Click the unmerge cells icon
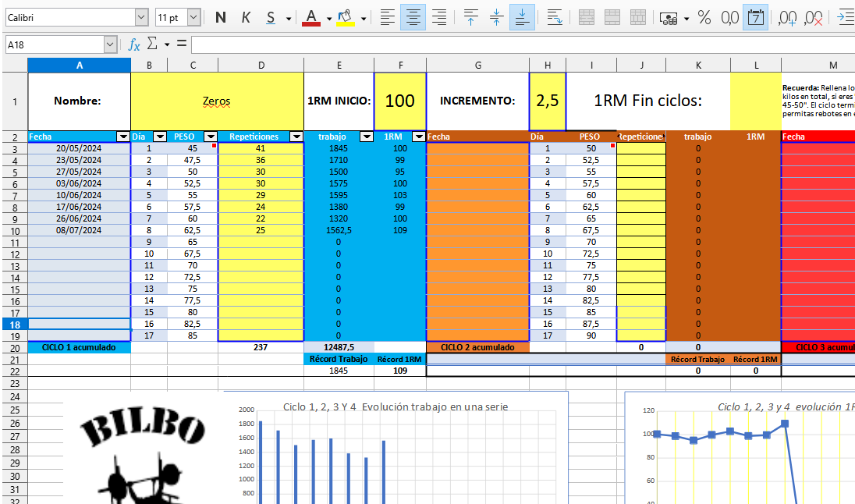Screen dimensions: 855x504 pos(638,17)
